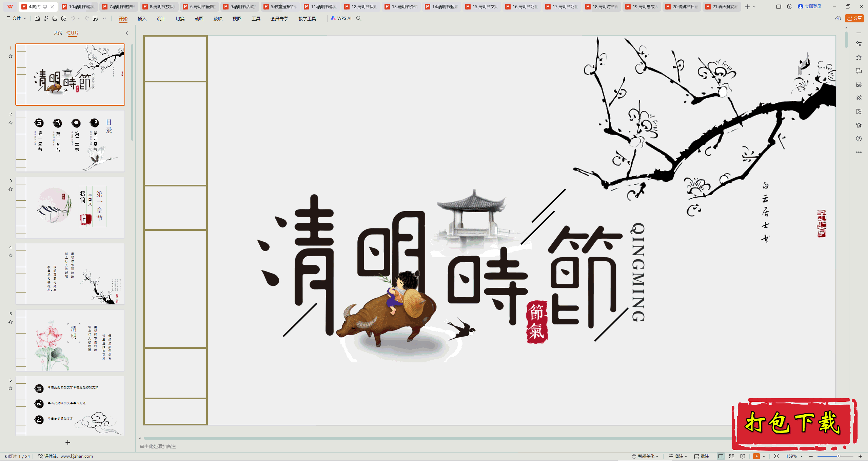Switch to slide sorter grid view

pos(732,456)
